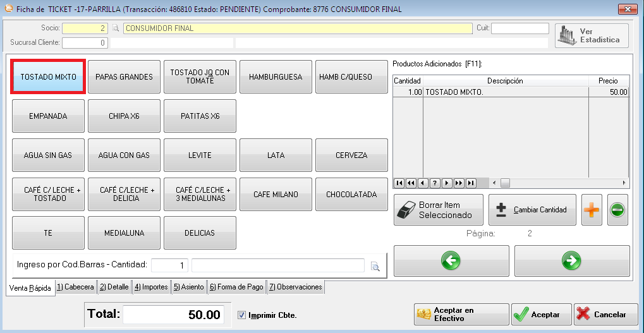Viewport: 644px width, 333px height.
Task: Jump to last record in products grid
Action: [470, 183]
